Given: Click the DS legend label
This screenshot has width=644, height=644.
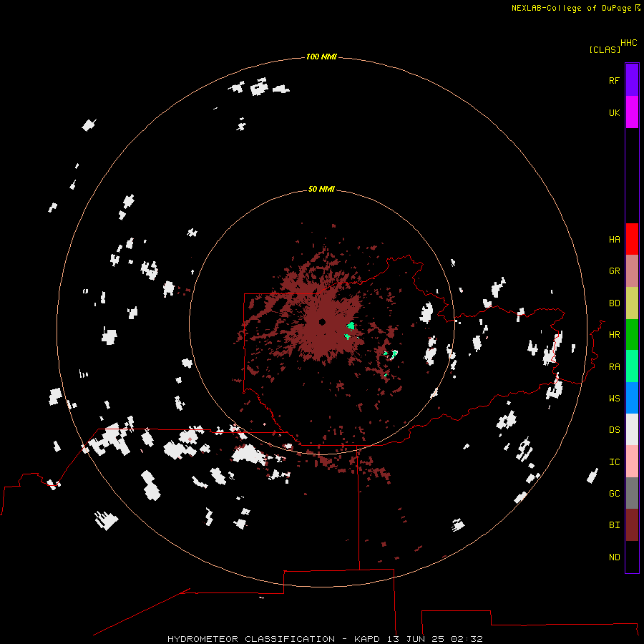Looking at the screenshot, I should coord(614,429).
